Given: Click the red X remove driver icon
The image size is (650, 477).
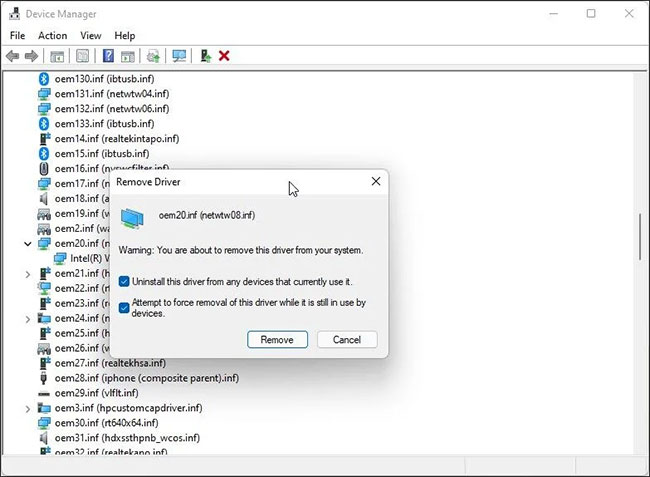Looking at the screenshot, I should pos(224,56).
